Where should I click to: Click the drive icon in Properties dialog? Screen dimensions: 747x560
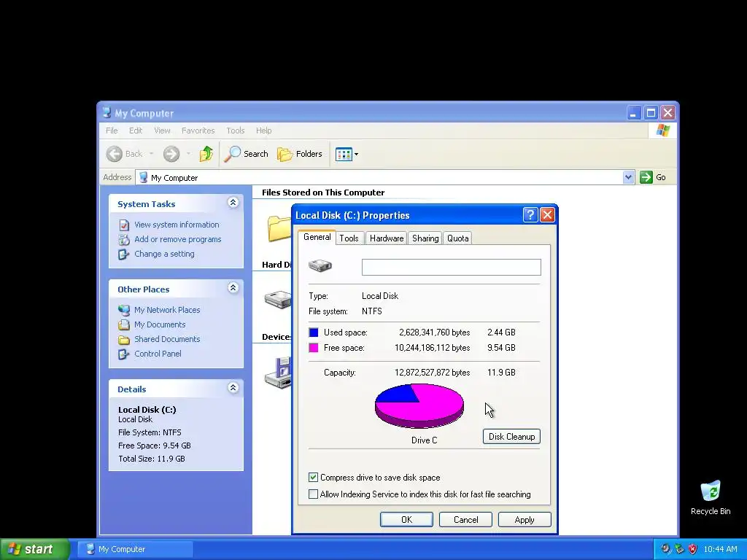(x=320, y=265)
